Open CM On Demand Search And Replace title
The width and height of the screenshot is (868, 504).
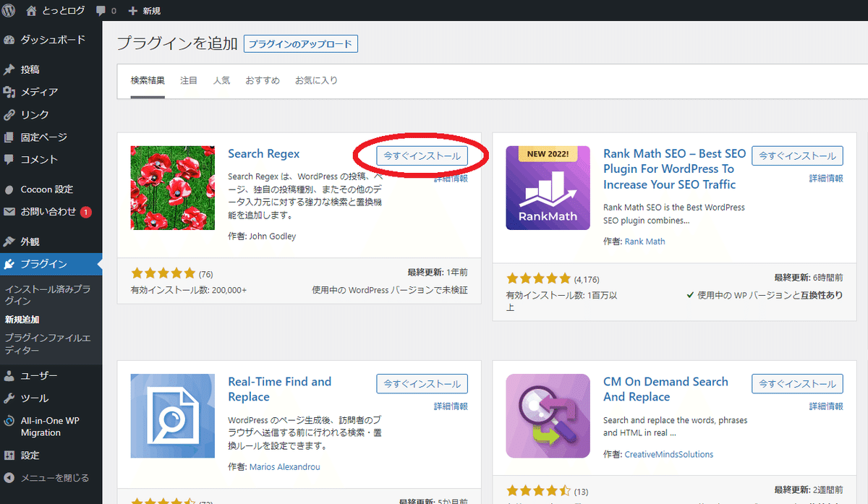pos(665,389)
